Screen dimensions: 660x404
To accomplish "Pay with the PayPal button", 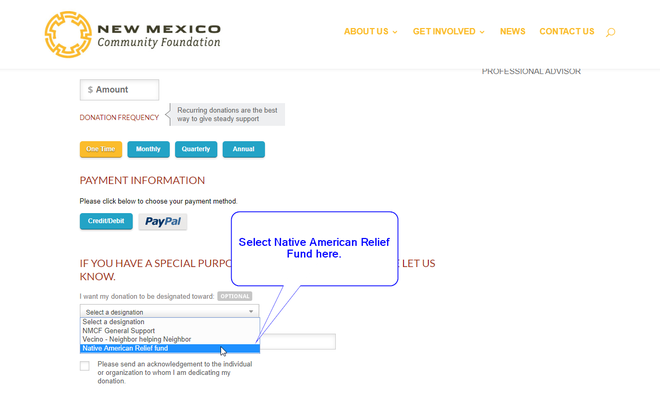I will point(162,222).
